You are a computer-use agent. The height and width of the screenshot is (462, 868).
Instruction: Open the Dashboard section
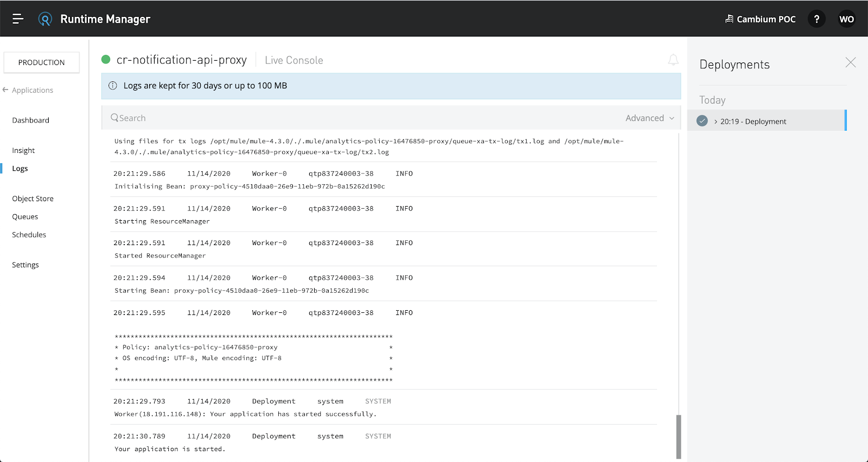pyautogui.click(x=31, y=120)
